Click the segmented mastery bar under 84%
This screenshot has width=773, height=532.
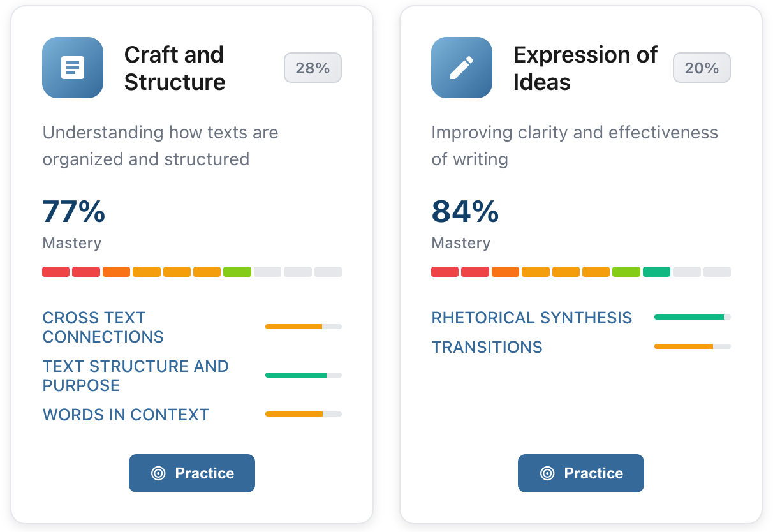pyautogui.click(x=580, y=271)
